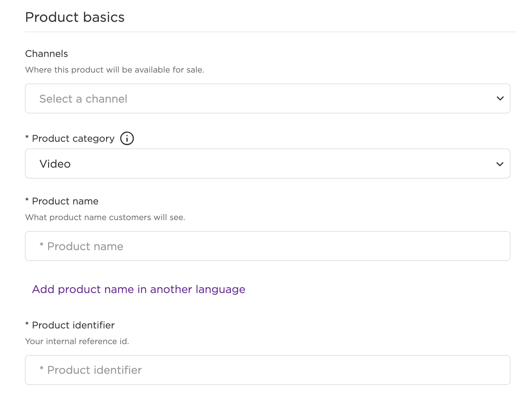This screenshot has height=400, width=532.
Task: Click the Product basics section heading
Action: [x=75, y=17]
